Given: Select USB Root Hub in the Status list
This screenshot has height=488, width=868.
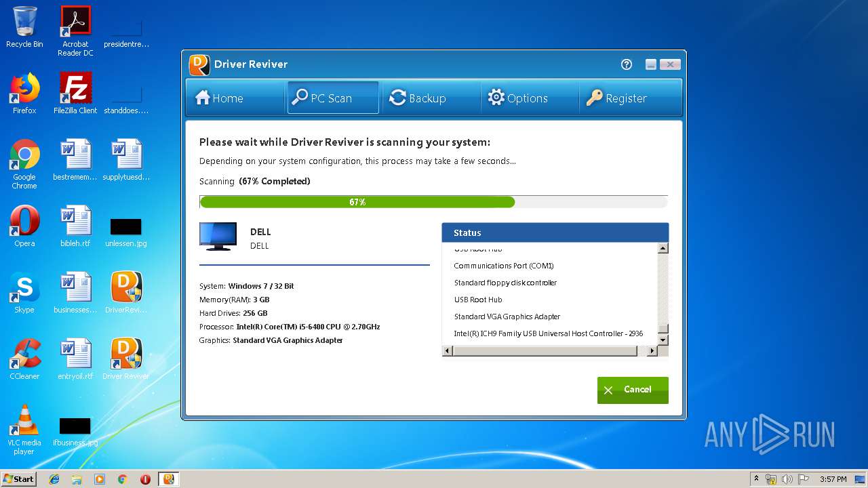Looking at the screenshot, I should pos(478,300).
